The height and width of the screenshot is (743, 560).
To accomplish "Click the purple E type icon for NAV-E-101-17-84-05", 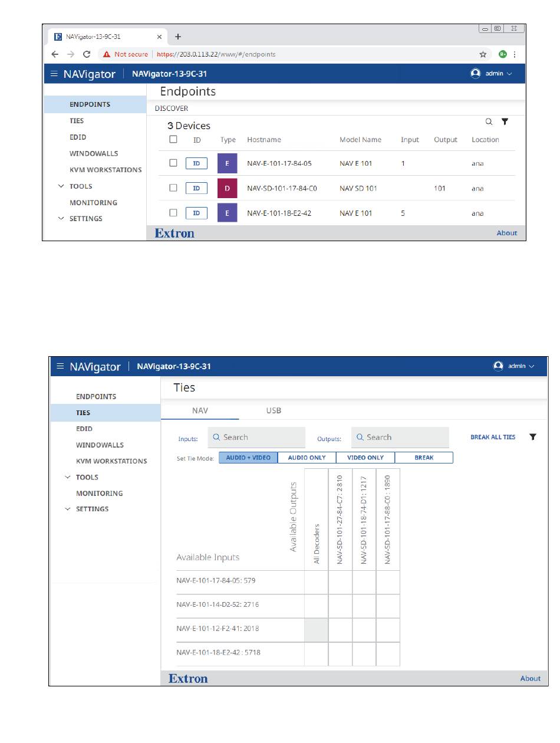I will click(227, 163).
